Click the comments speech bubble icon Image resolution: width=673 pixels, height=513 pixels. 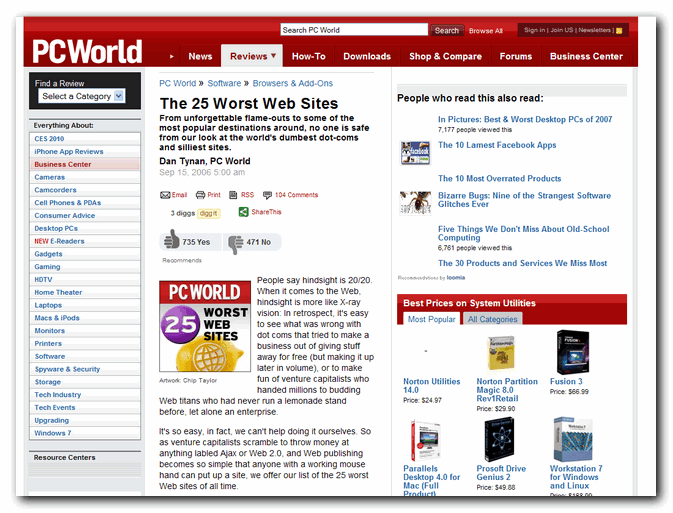(267, 195)
